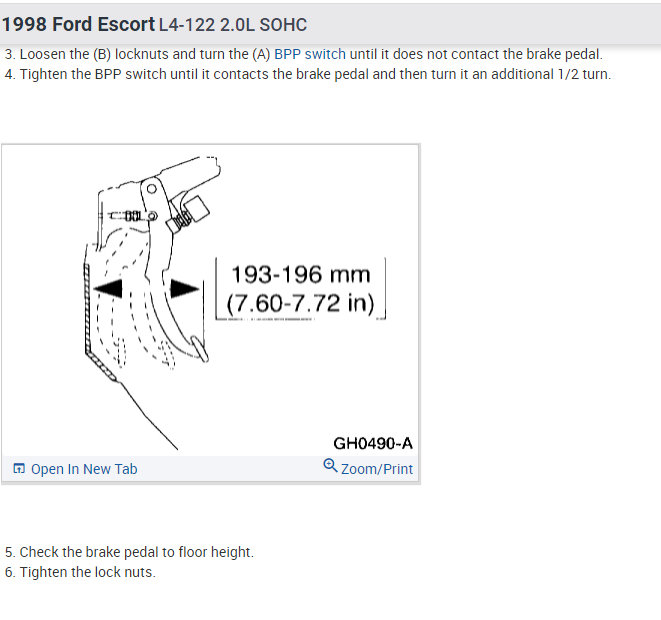Click the left-pointing arrow in the diagram
661x620 pixels.
pyautogui.click(x=108, y=287)
